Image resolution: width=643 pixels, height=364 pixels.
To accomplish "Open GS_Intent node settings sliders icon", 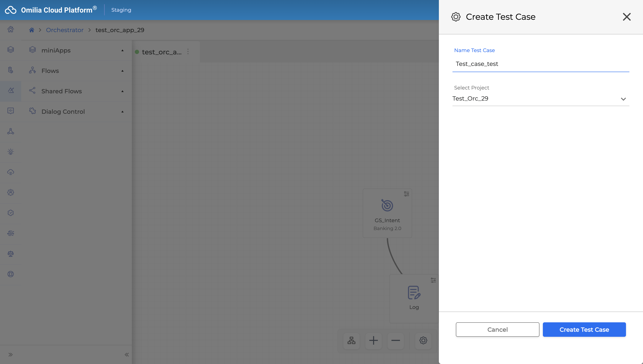I will click(x=407, y=194).
